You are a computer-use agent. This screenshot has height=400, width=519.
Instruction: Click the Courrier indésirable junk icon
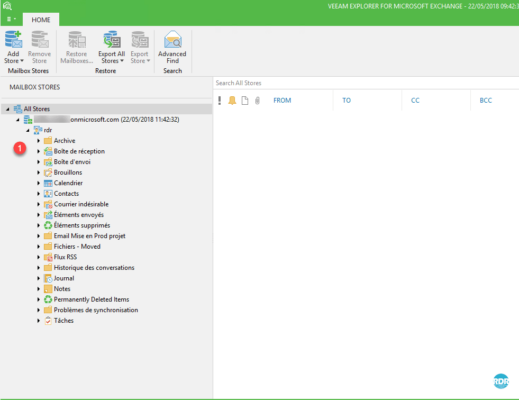click(x=48, y=204)
